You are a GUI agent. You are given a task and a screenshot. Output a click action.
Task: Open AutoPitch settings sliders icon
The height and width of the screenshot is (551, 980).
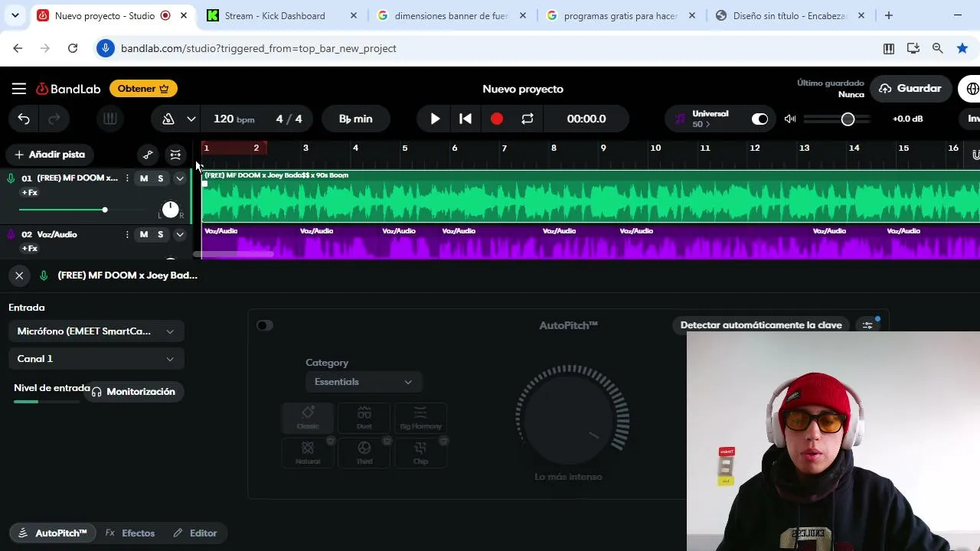pos(867,325)
